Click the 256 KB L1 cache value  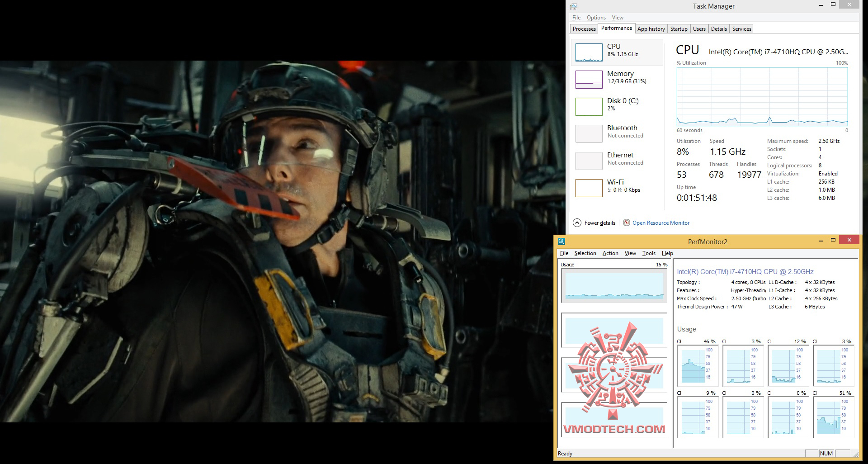[x=827, y=182]
